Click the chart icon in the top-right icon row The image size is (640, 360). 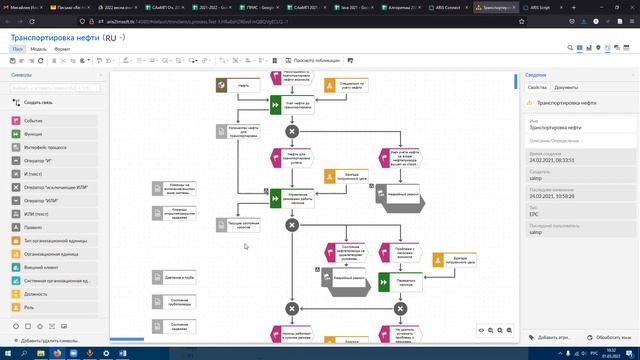589,48
